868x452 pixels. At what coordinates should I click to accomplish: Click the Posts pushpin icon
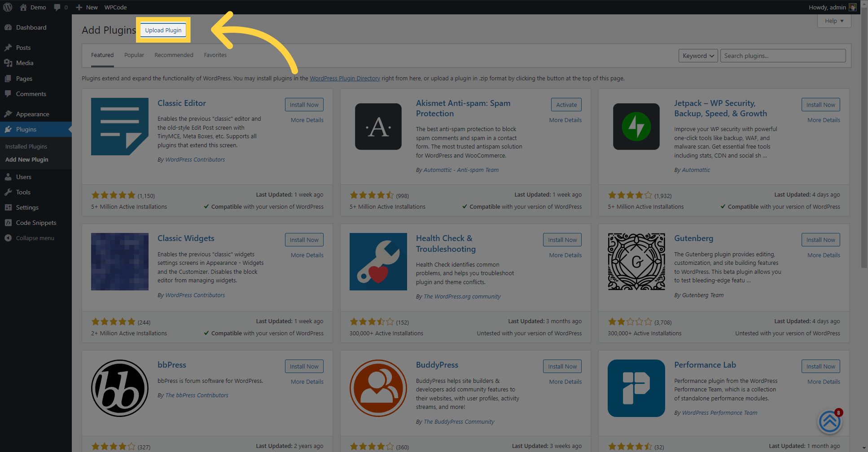8,48
